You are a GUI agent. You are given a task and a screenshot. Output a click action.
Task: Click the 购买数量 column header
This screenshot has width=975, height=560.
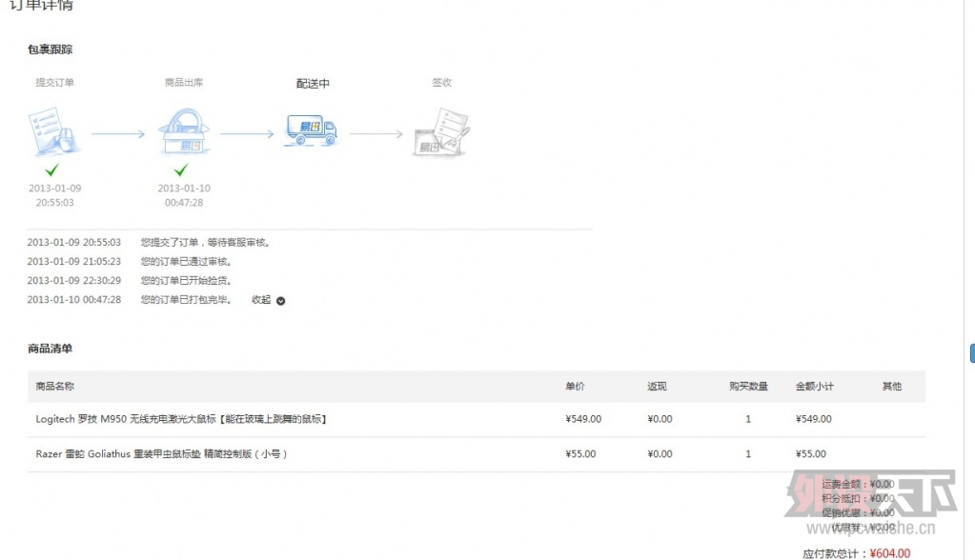click(749, 386)
